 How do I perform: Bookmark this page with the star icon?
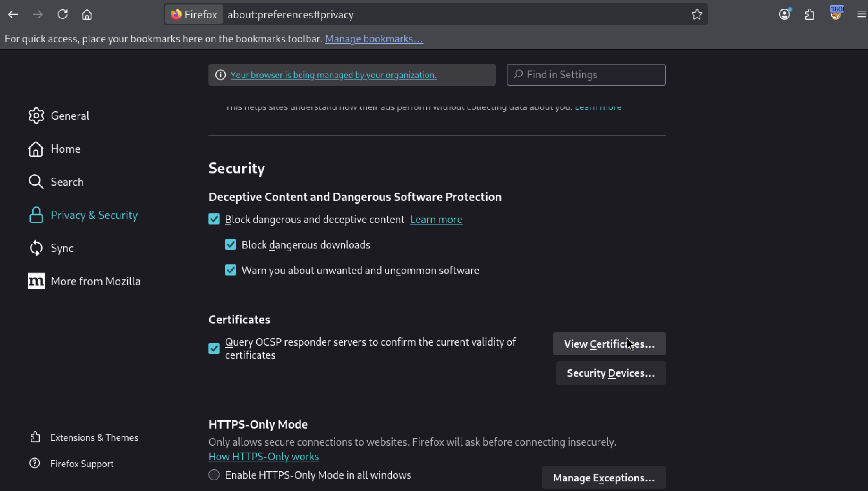point(696,14)
